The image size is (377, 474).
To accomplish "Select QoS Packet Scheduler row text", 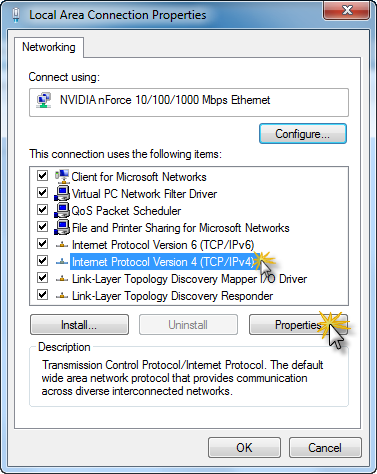I will (126, 211).
